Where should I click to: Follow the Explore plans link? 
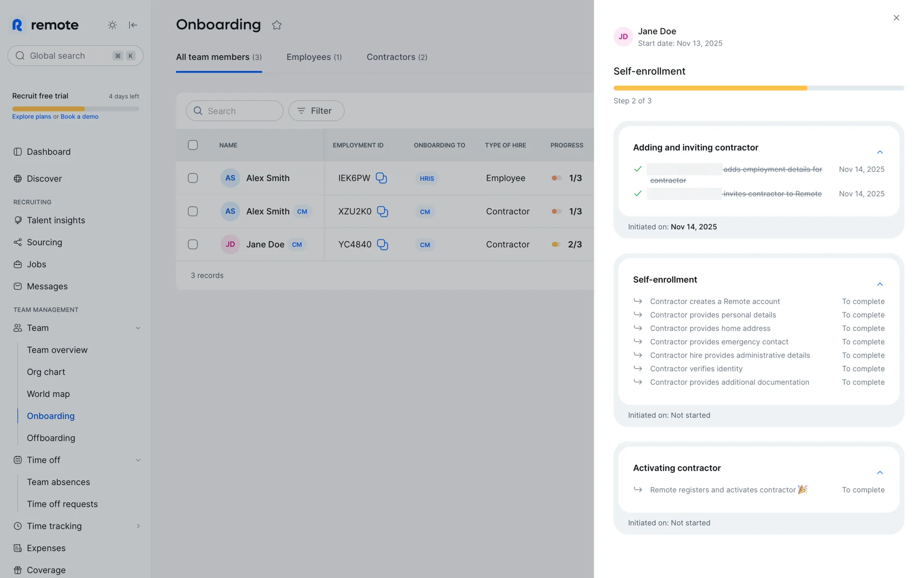tap(31, 117)
